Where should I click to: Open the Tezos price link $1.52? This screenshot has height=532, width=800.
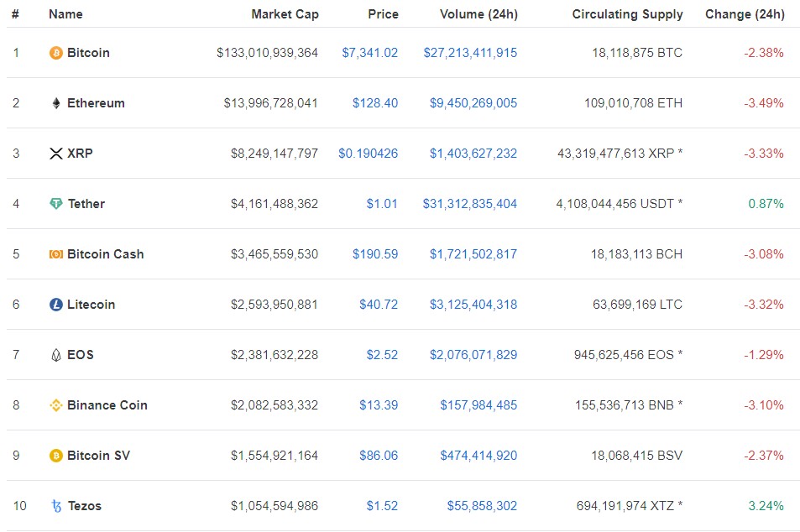[x=382, y=506]
